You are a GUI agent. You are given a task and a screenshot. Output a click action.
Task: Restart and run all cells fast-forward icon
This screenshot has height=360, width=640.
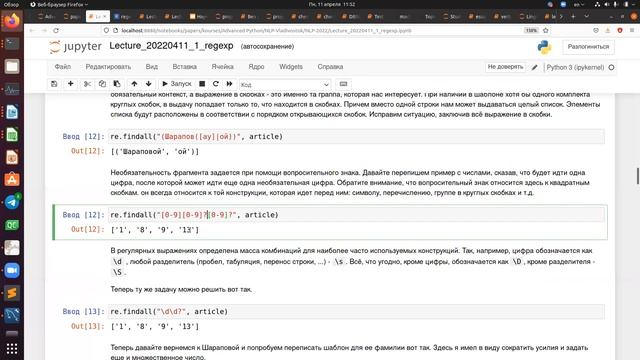click(x=229, y=84)
